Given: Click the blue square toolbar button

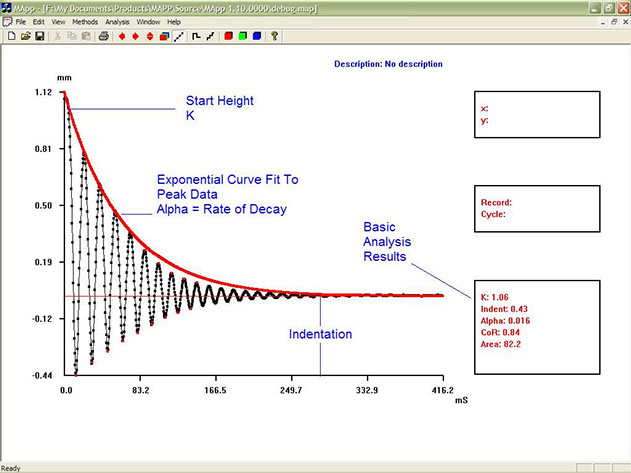Looking at the screenshot, I should point(257,36).
